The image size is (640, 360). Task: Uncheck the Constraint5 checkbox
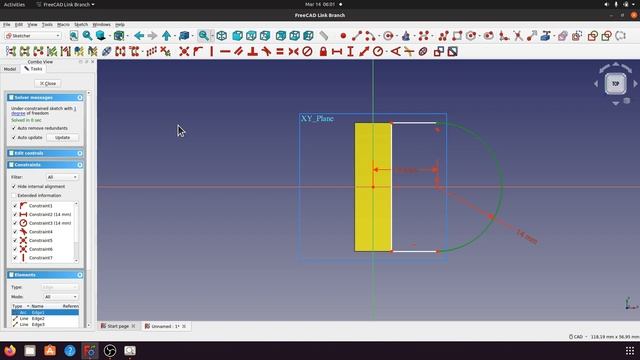click(16, 240)
